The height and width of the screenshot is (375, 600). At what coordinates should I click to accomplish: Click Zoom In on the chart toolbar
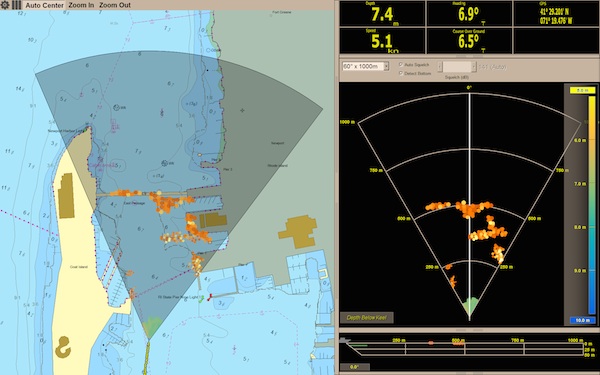coord(81,5)
